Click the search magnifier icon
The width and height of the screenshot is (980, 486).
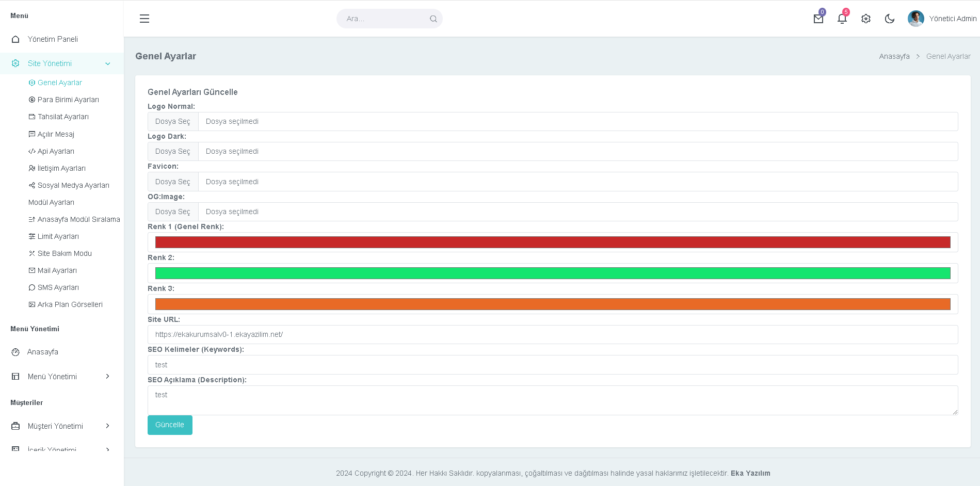tap(433, 19)
